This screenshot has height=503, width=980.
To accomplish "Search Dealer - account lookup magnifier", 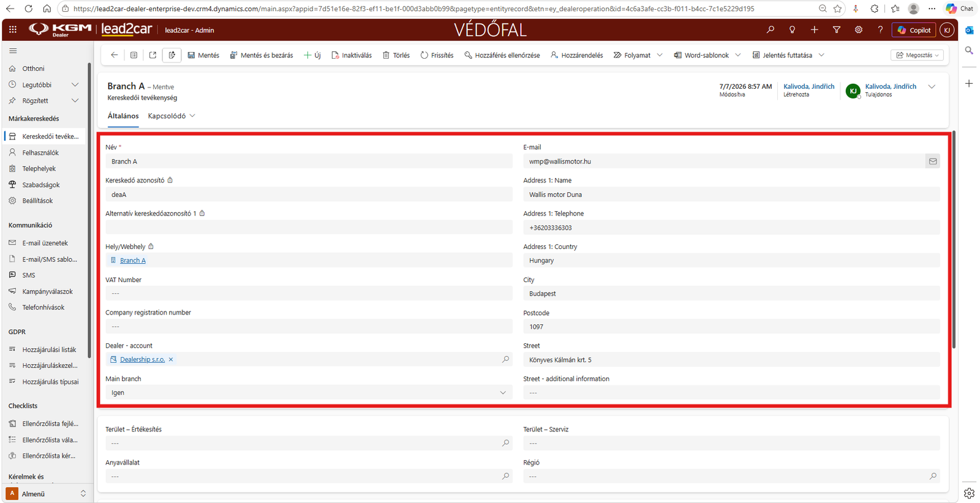I will 505,359.
